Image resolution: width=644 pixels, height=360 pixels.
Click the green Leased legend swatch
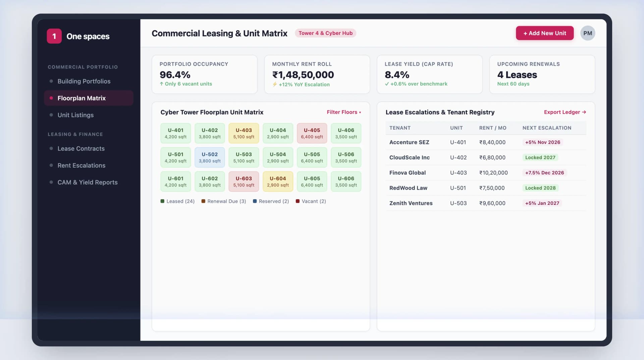pos(162,201)
